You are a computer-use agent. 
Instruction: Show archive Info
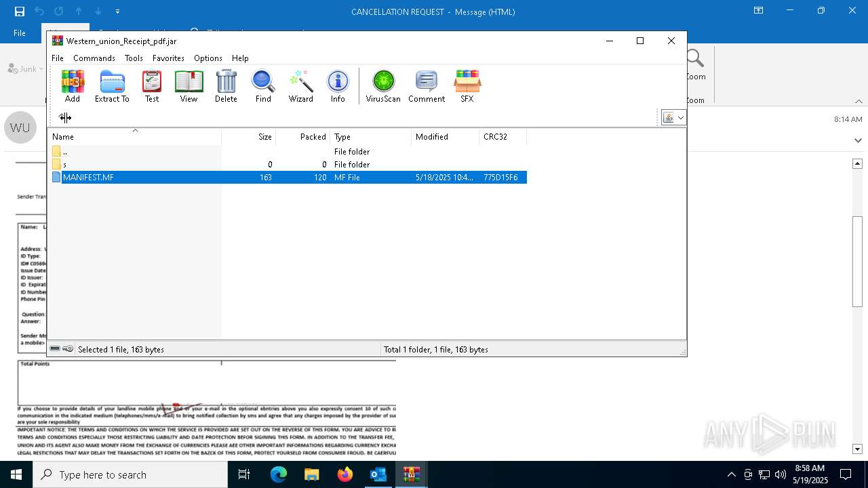338,86
